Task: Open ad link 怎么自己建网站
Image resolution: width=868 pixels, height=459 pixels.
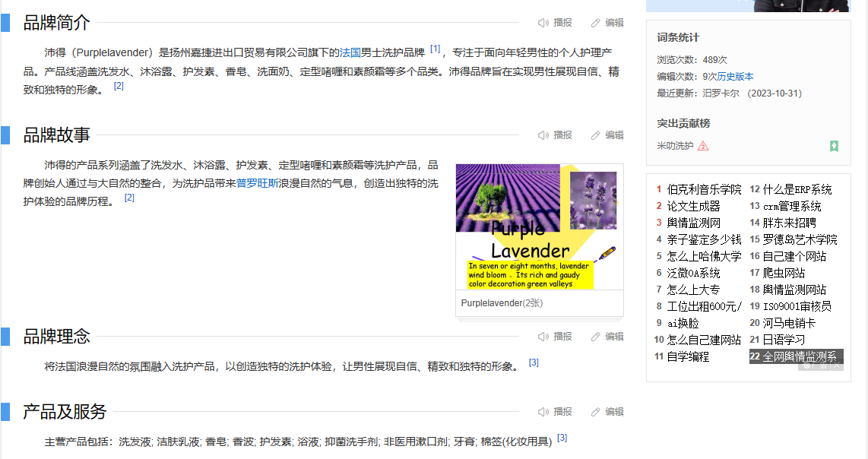Action: pos(704,340)
